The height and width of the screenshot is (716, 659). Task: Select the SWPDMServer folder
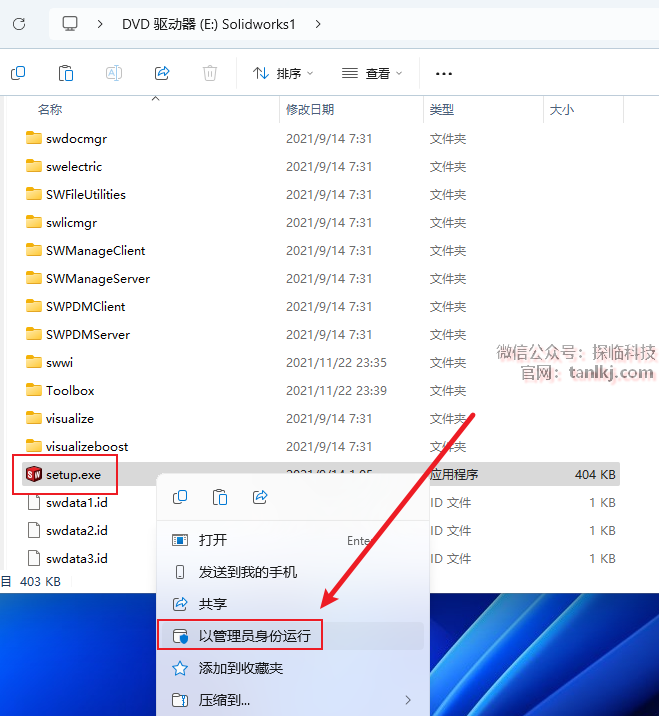coord(78,334)
